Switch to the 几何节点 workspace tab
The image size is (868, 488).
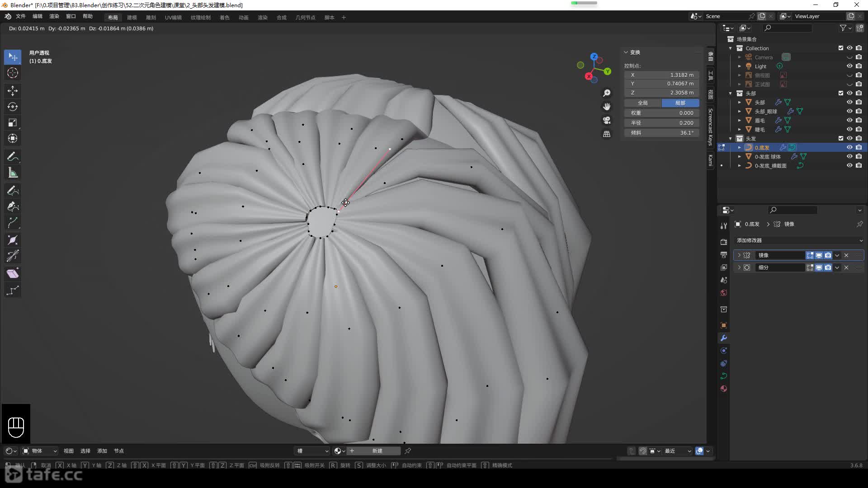coord(306,18)
